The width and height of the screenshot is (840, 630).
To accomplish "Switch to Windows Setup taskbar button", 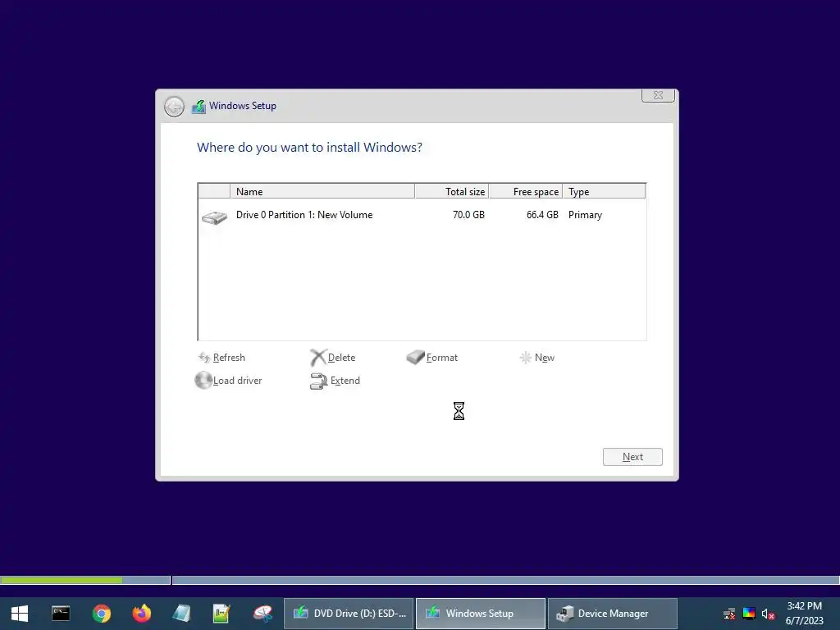I will (481, 614).
